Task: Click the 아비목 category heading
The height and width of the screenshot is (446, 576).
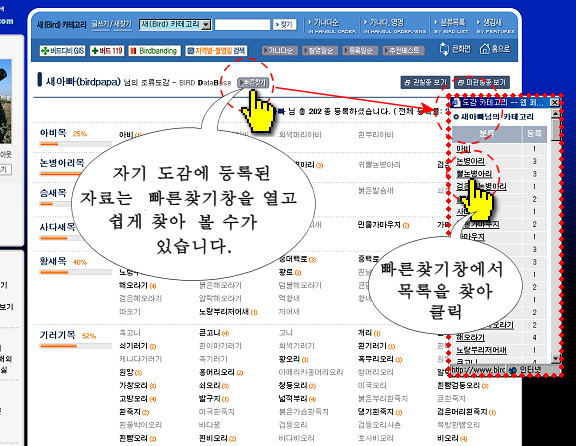Action: [53, 133]
